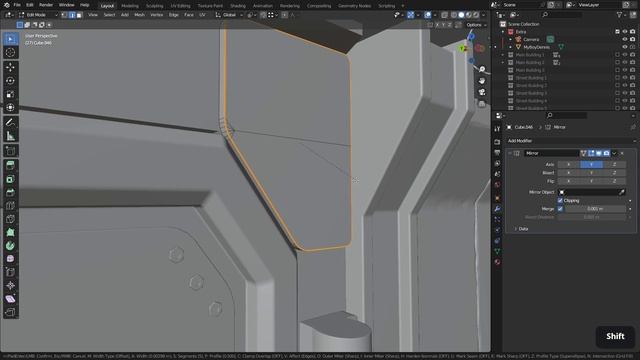
Task: Select the Select Box tool in the toolbar
Action: click(10, 39)
